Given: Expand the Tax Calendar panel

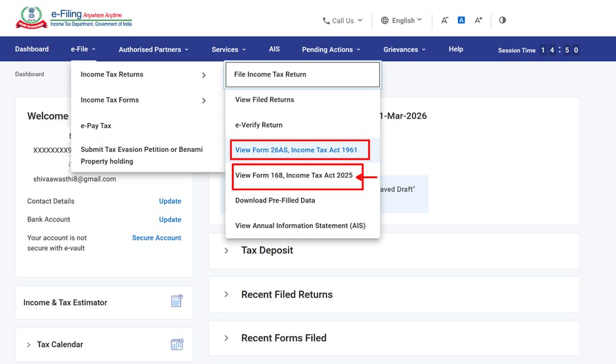Looking at the screenshot, I should (29, 345).
